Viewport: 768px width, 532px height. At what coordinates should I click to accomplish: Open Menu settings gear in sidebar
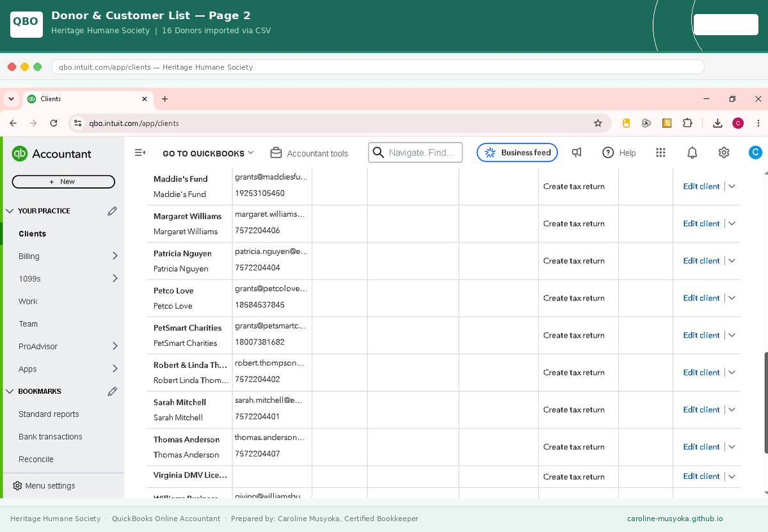17,486
